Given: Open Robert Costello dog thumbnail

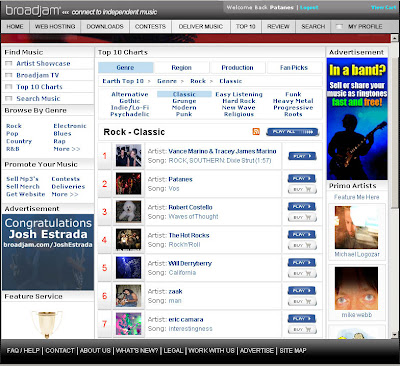Looking at the screenshot, I should [128, 211].
